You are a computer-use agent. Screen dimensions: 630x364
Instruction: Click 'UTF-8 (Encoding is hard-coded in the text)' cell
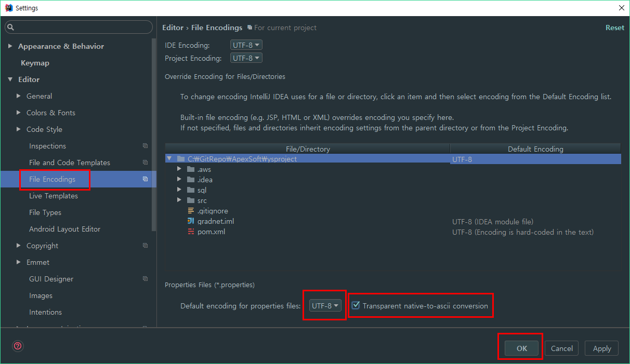coord(523,232)
